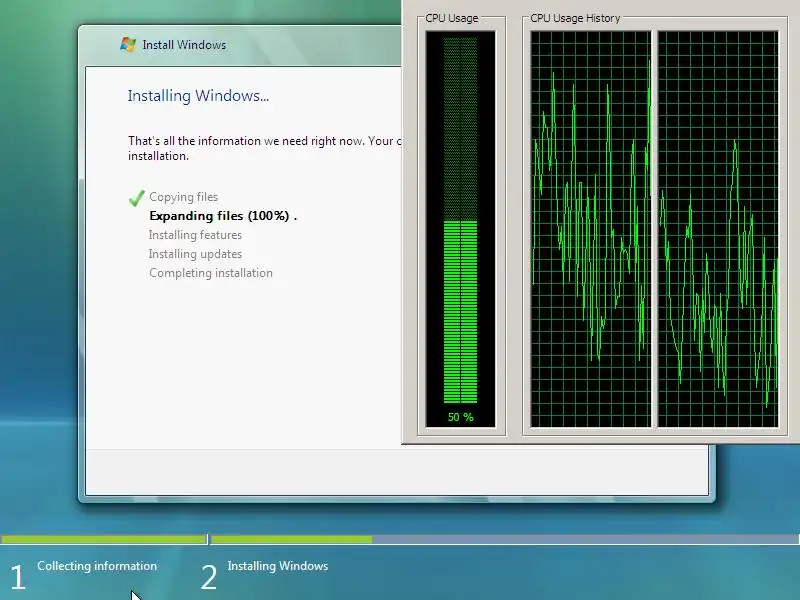Click the 'Expanding files (100%)' step
Viewport: 800px width, 600px height.
click(x=223, y=216)
